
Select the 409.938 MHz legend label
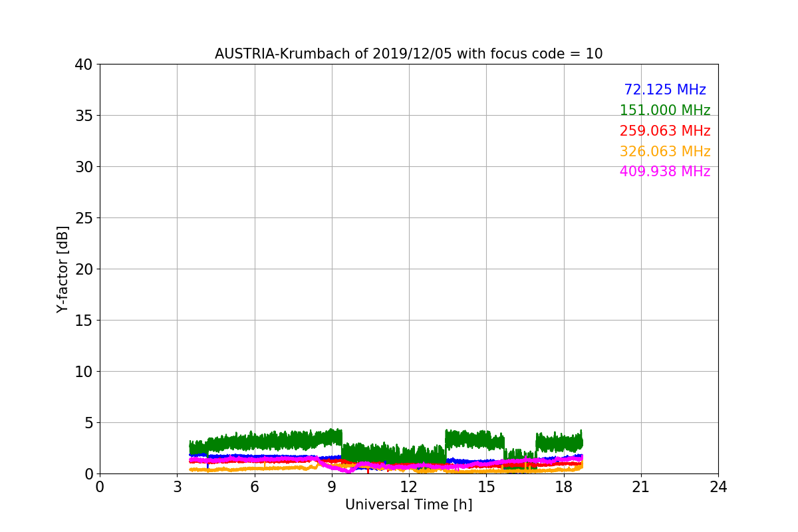click(665, 172)
